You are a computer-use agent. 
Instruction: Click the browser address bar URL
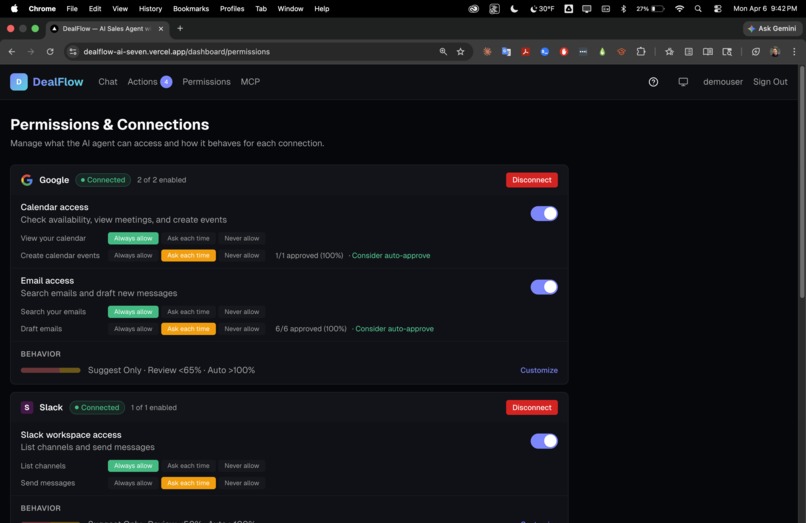pos(176,51)
